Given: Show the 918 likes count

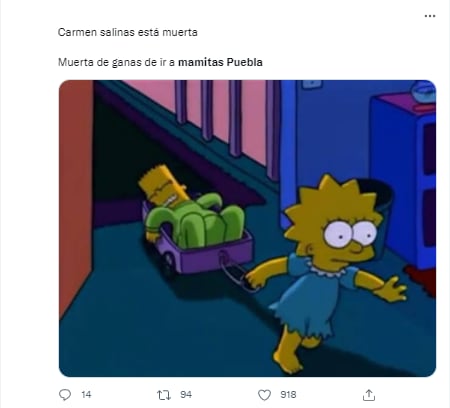Looking at the screenshot, I should pyautogui.click(x=288, y=395).
